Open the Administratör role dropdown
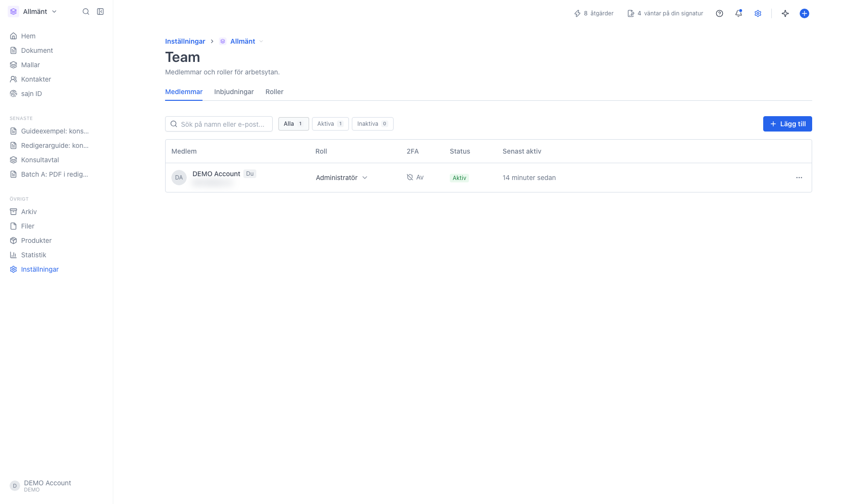The height and width of the screenshot is (504, 864). pyautogui.click(x=342, y=178)
